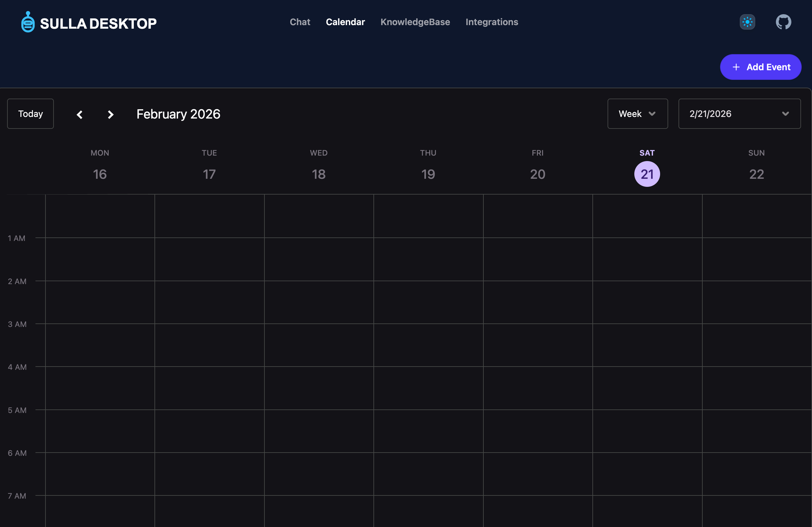Open the KnowledgeBase section
Image resolution: width=812 pixels, height=527 pixels.
(x=415, y=22)
